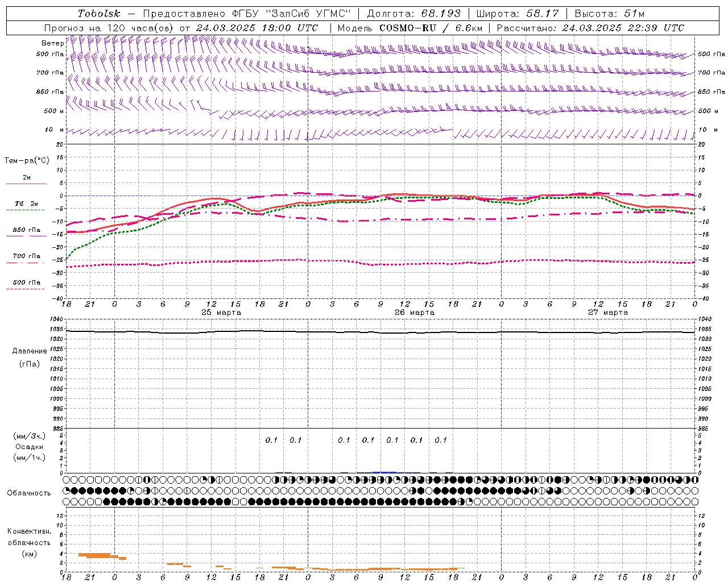
Task: Click the '25 марта' date label
Action: pyautogui.click(x=221, y=313)
